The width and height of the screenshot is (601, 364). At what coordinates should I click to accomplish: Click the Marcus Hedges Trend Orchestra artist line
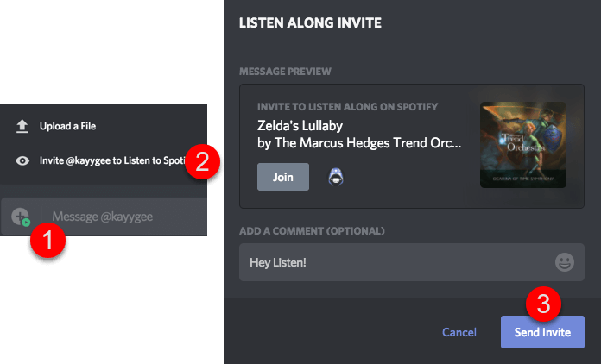359,141
